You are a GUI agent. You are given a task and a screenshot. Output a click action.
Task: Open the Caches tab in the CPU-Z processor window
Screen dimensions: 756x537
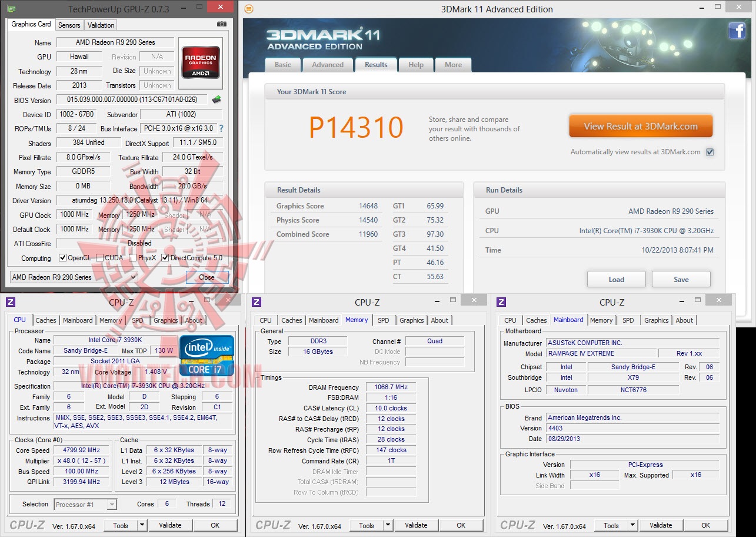(46, 320)
